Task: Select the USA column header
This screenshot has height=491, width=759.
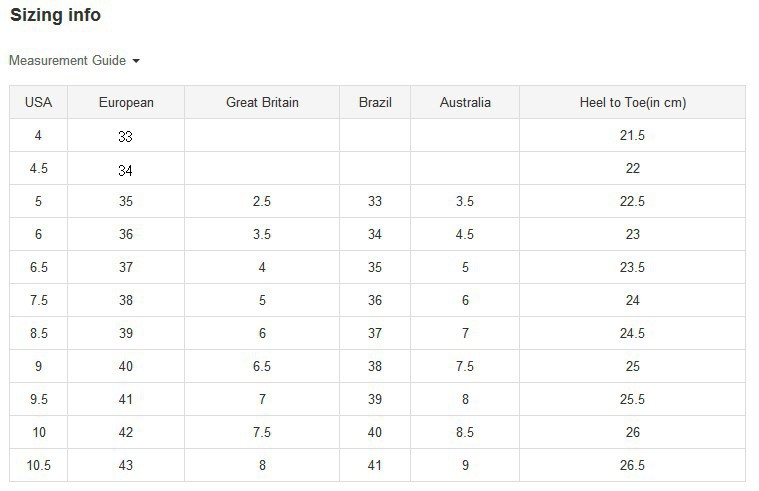Action: (x=38, y=102)
